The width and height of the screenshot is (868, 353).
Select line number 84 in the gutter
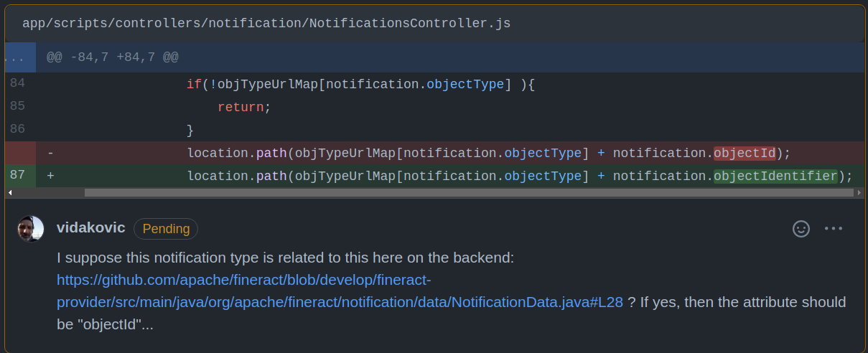(x=18, y=83)
